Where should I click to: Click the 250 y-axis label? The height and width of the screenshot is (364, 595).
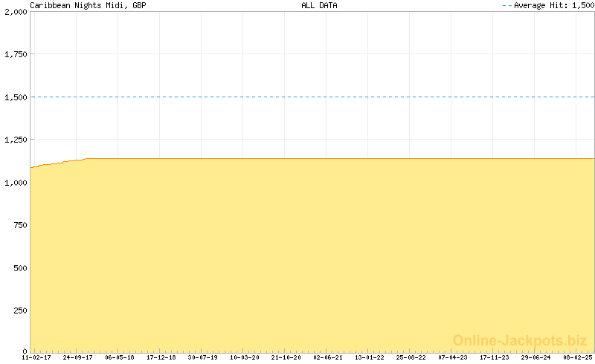[x=19, y=310]
